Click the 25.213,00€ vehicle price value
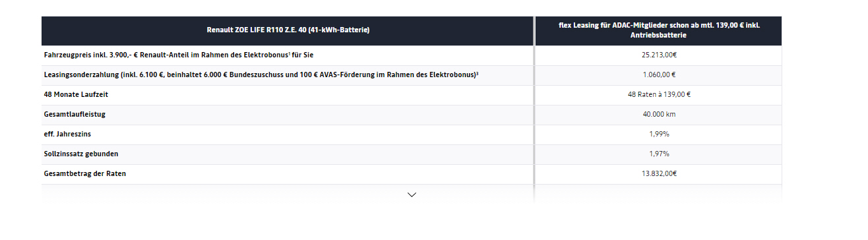868x240 pixels. click(659, 55)
